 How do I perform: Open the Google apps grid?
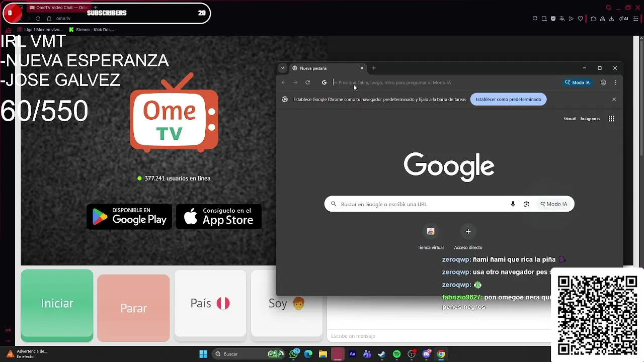(611, 119)
